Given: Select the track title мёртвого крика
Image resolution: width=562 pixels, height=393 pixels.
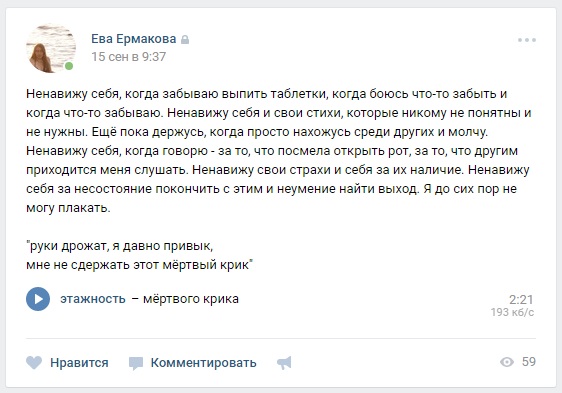Looking at the screenshot, I should coord(191,299).
